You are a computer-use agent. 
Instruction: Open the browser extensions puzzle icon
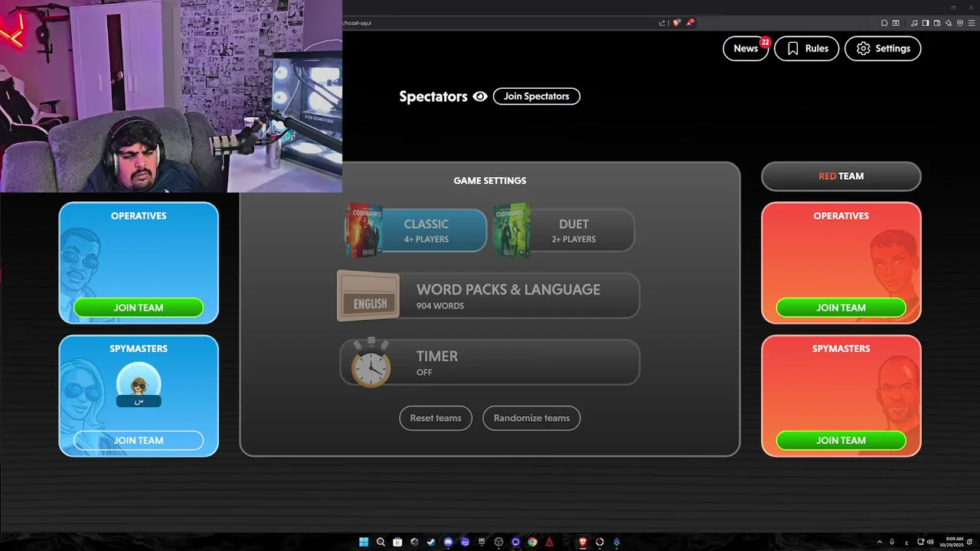(x=884, y=23)
